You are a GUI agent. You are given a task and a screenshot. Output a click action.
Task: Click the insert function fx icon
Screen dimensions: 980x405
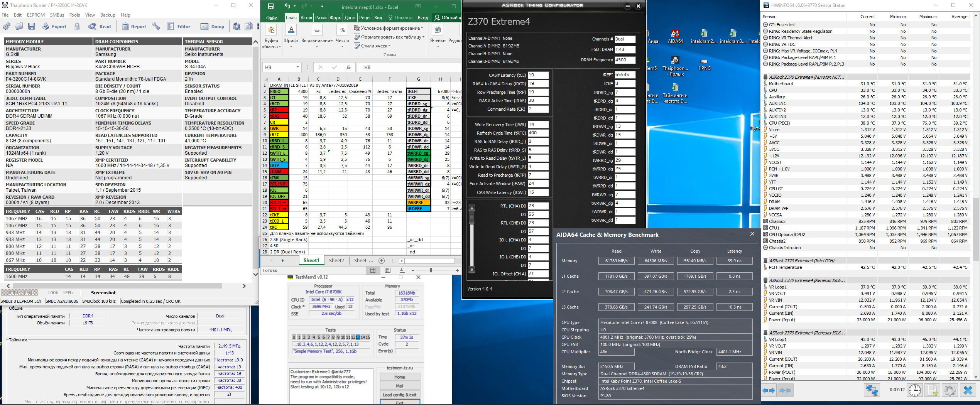(x=348, y=67)
